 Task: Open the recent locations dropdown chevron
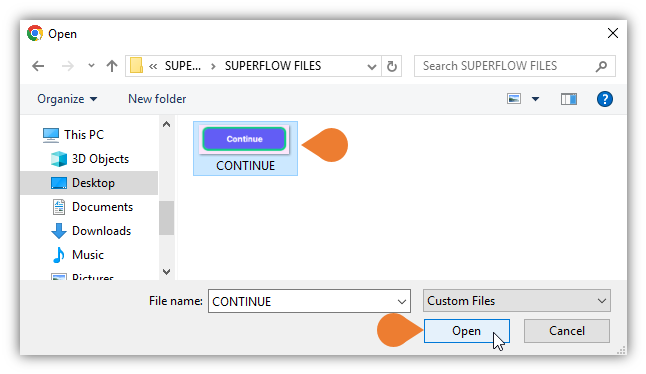point(91,65)
